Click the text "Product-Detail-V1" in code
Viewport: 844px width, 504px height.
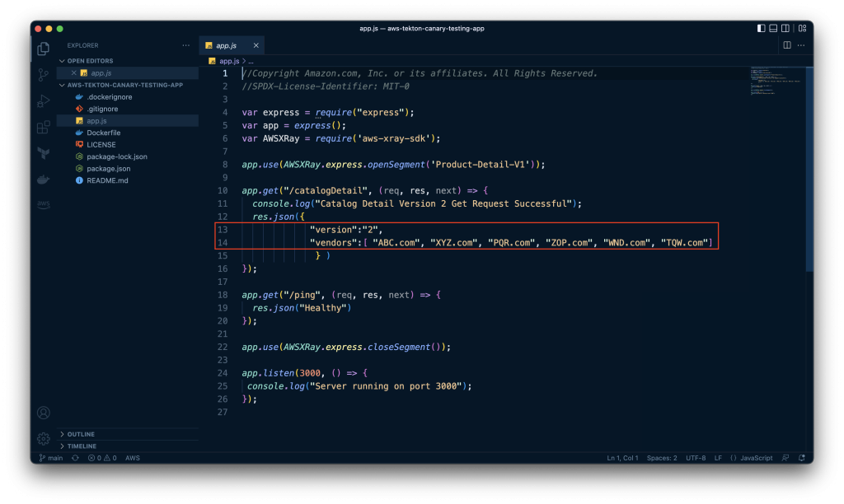[480, 165]
